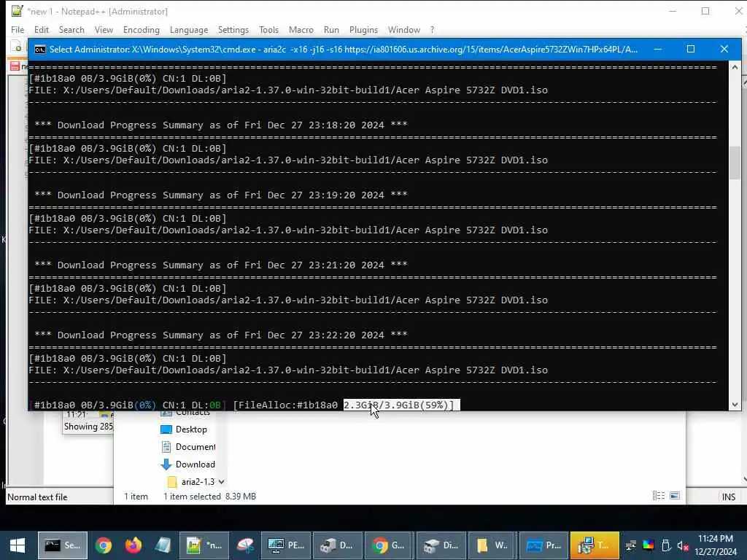
Task: Open the notepad-style icon after Firefox
Action: [x=163, y=545]
